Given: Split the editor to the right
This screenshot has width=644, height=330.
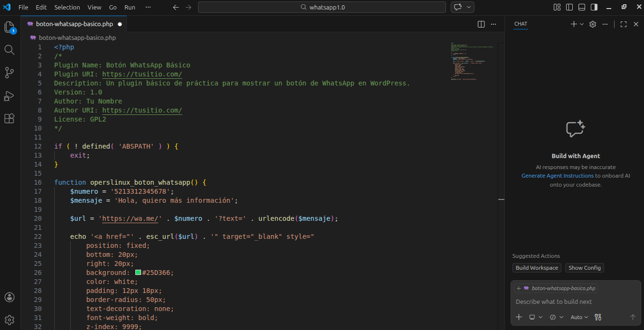Looking at the screenshot, I should 481,24.
